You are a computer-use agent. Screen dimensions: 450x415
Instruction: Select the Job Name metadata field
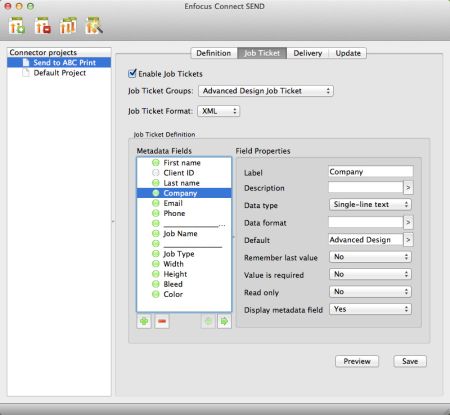pos(184,234)
